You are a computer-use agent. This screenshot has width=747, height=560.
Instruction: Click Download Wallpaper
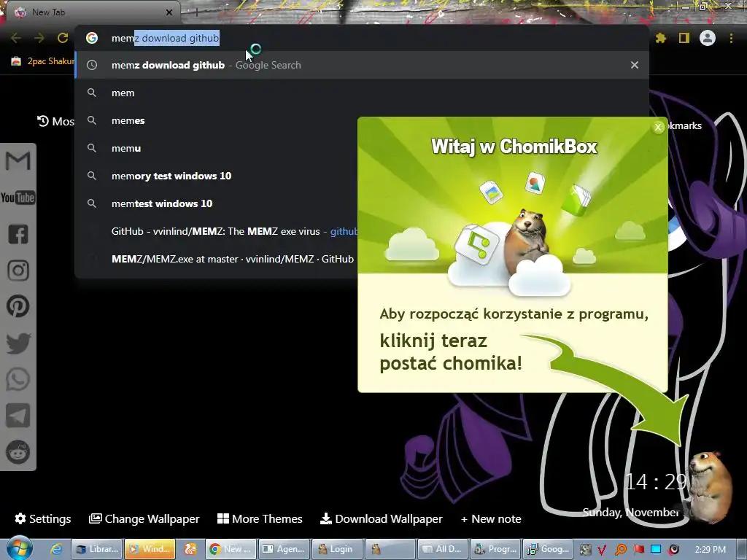click(x=381, y=518)
